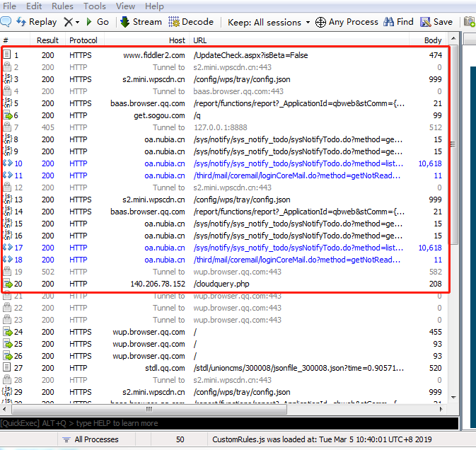Click lock icon of session 19
The width and height of the screenshot is (476, 450).
tap(7, 271)
